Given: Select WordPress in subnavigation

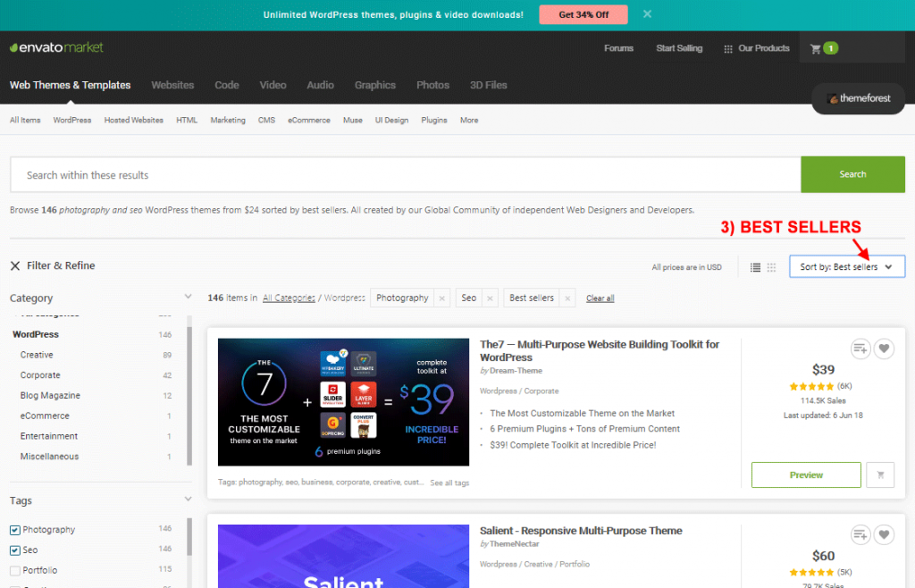Looking at the screenshot, I should (72, 120).
